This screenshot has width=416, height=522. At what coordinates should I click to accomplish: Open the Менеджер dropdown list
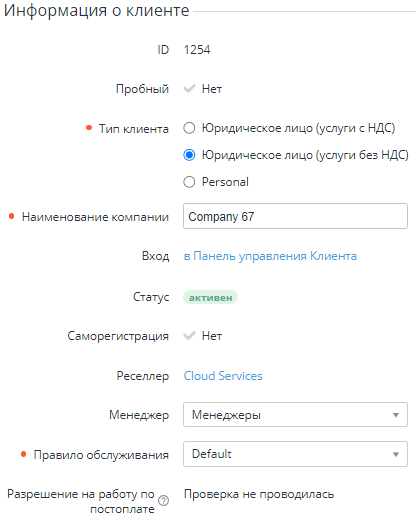(x=295, y=415)
